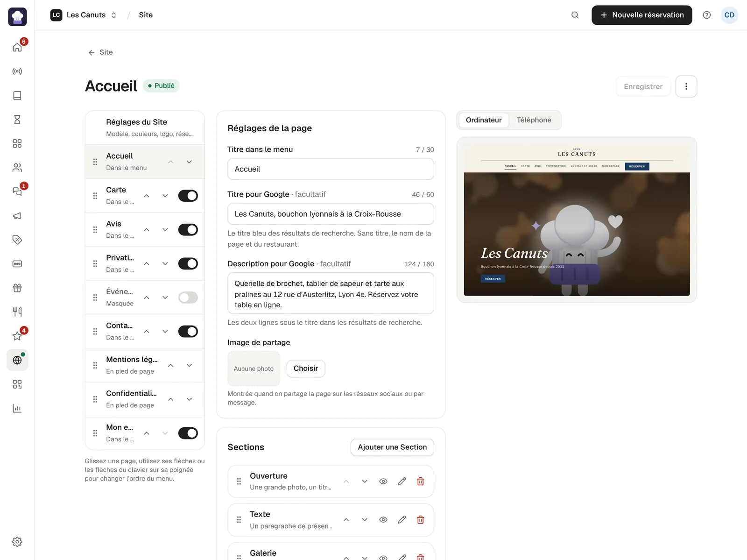This screenshot has height=560, width=747.
Task: Open the megaphone marketing sidebar icon
Action: pos(17,216)
